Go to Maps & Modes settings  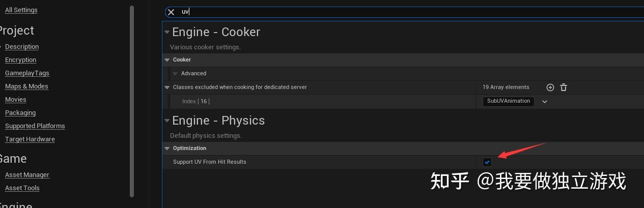click(x=26, y=86)
